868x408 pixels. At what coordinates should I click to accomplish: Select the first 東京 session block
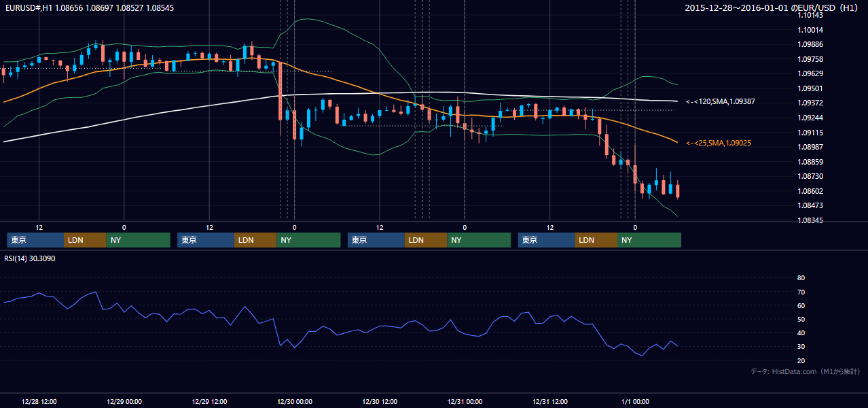click(35, 240)
